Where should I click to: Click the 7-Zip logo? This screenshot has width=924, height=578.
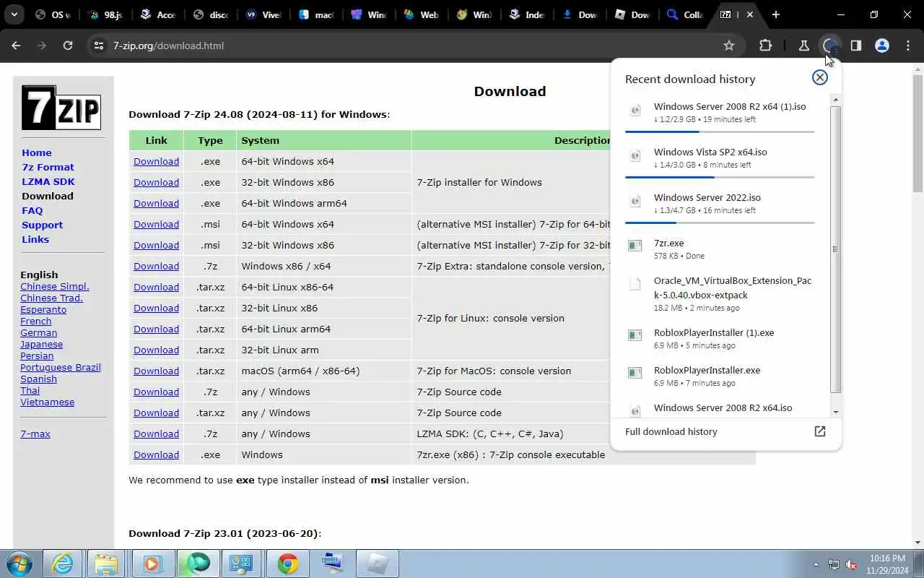click(61, 108)
